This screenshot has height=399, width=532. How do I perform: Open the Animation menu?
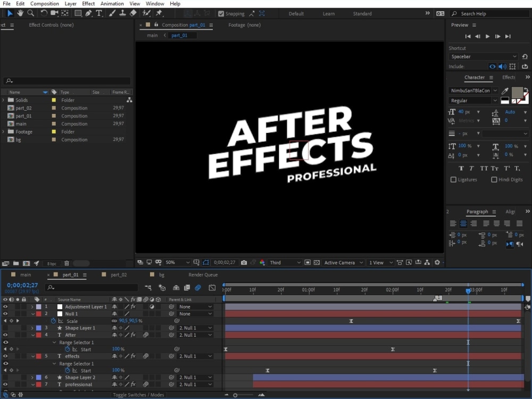112,4
